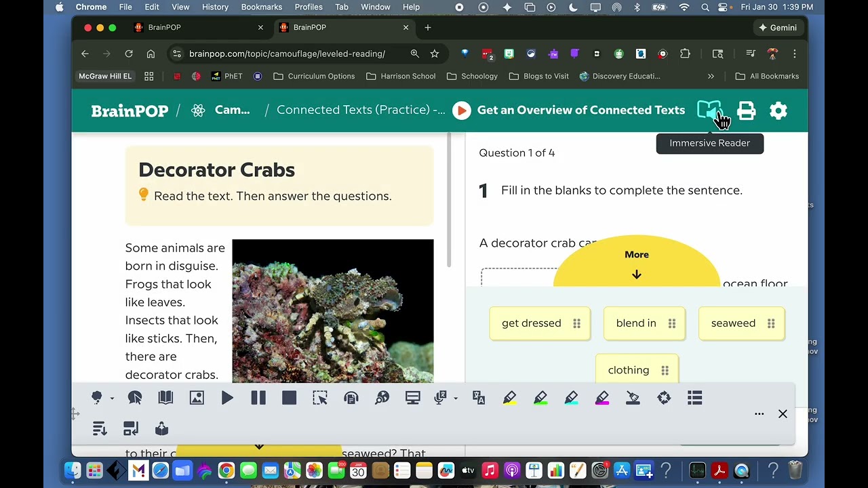This screenshot has height=488, width=868.
Task: Open the Bookmarks menu in the menu bar
Action: [261, 7]
